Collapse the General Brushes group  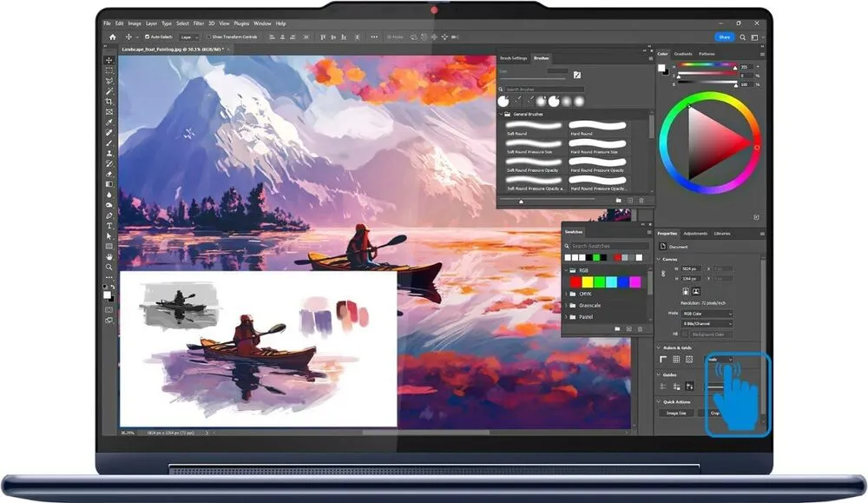tap(502, 114)
